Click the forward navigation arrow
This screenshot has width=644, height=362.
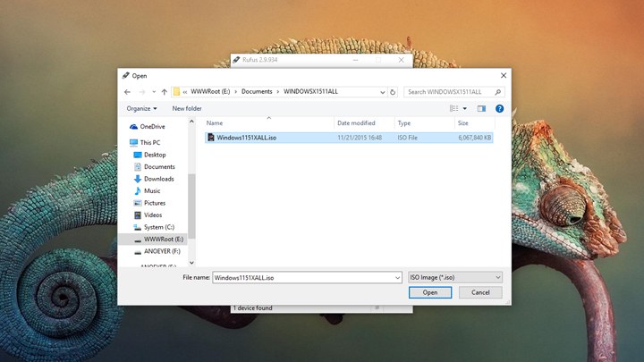click(142, 92)
